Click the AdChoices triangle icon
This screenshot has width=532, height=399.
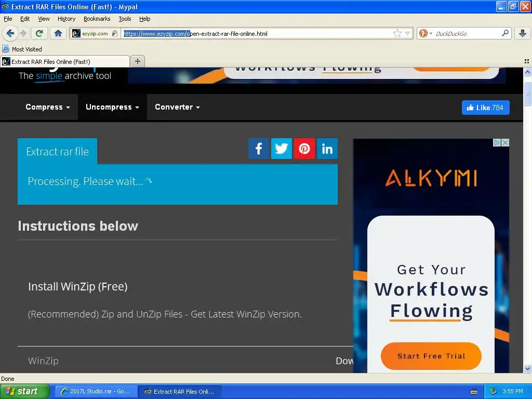[497, 142]
